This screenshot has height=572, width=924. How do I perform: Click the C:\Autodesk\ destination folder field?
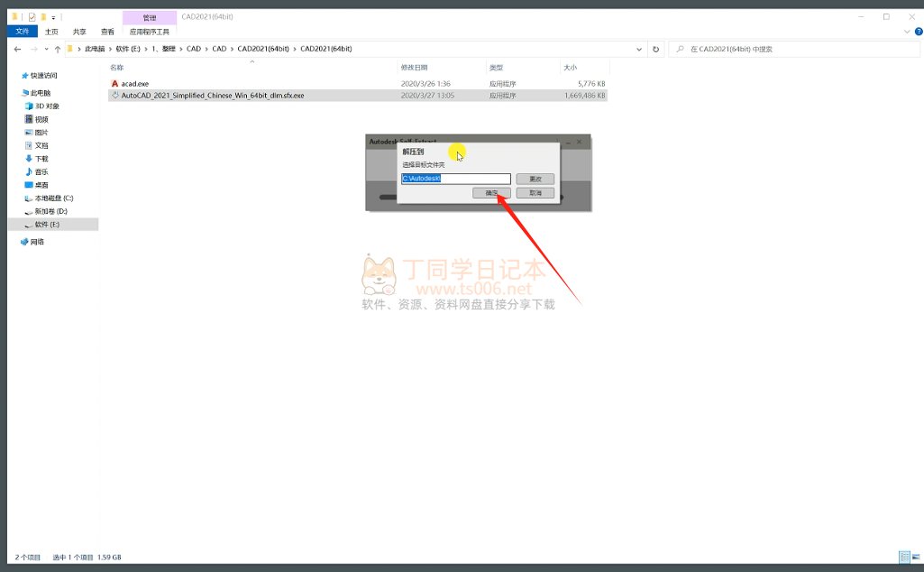(x=455, y=179)
